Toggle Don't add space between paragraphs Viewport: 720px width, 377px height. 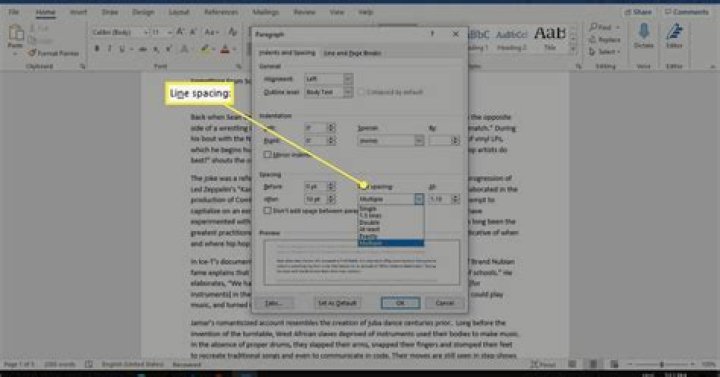pos(267,211)
